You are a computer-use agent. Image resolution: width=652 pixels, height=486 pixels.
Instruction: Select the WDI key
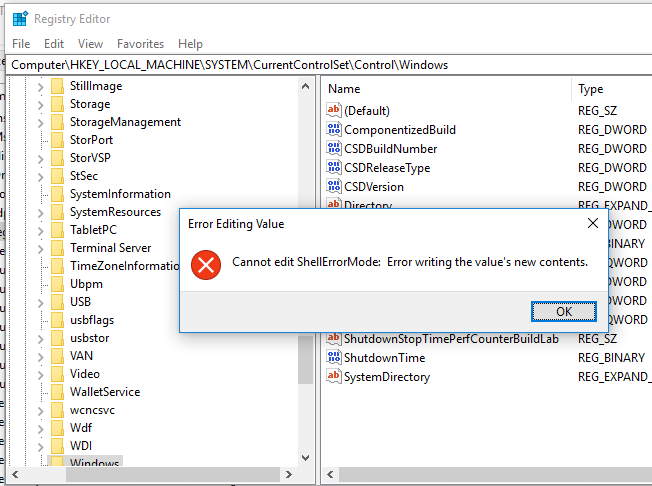81,446
